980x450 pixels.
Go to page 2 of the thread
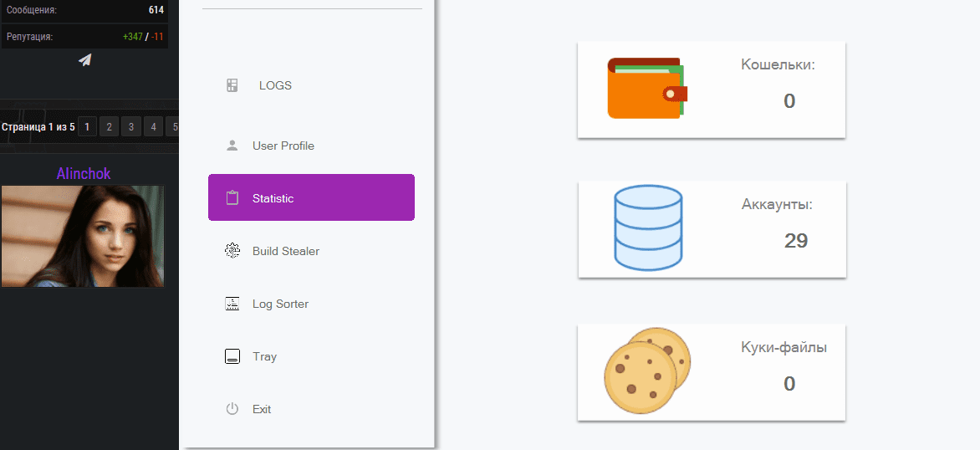click(109, 127)
